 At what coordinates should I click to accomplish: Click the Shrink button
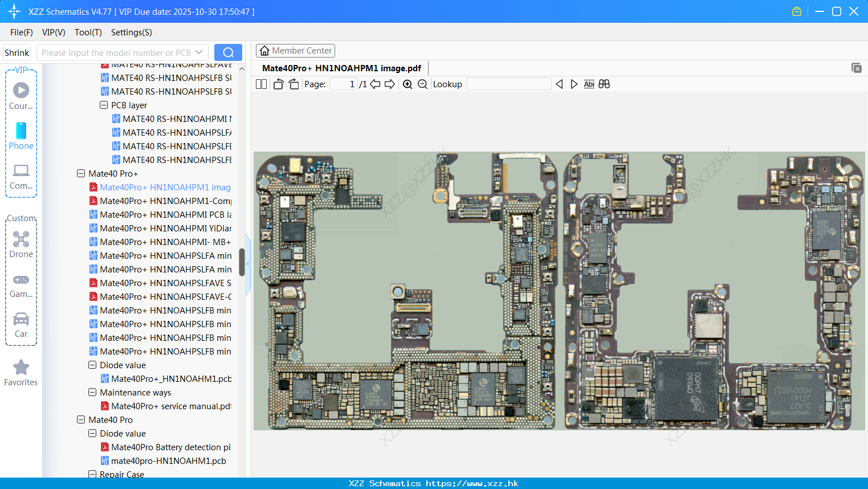click(x=17, y=52)
